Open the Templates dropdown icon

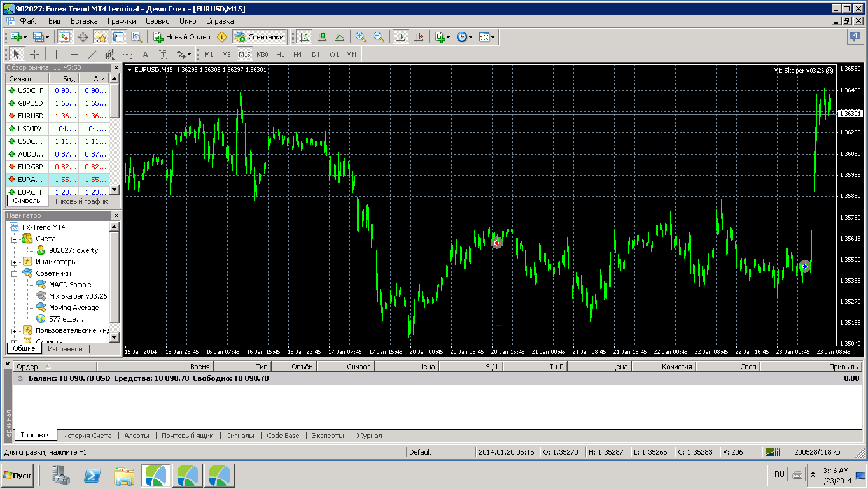[x=487, y=37]
